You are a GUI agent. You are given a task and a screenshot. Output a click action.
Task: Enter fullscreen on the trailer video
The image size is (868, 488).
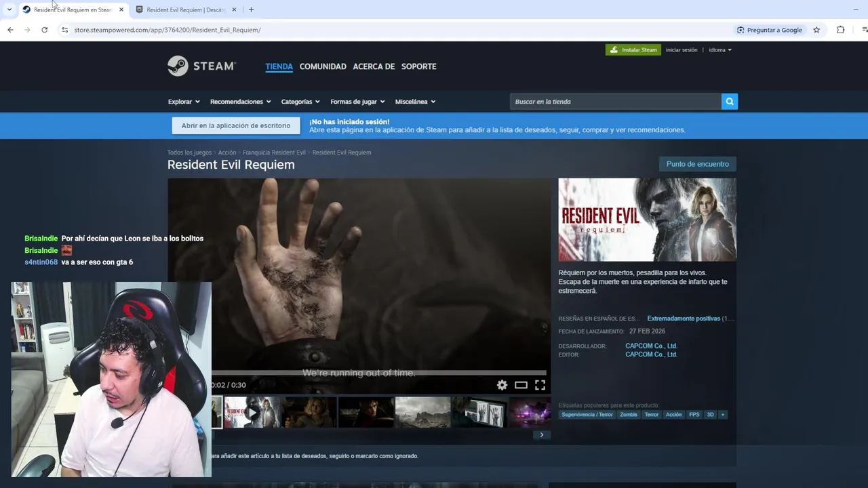[540, 385]
